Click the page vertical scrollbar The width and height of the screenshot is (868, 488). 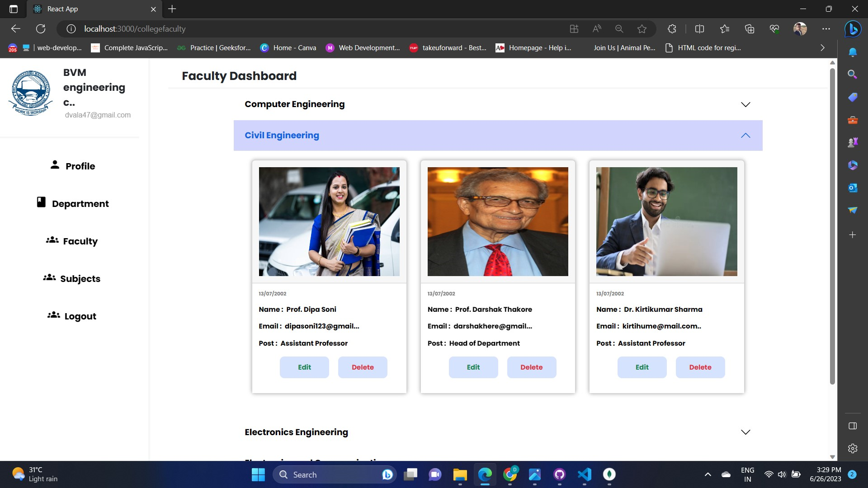click(832, 226)
